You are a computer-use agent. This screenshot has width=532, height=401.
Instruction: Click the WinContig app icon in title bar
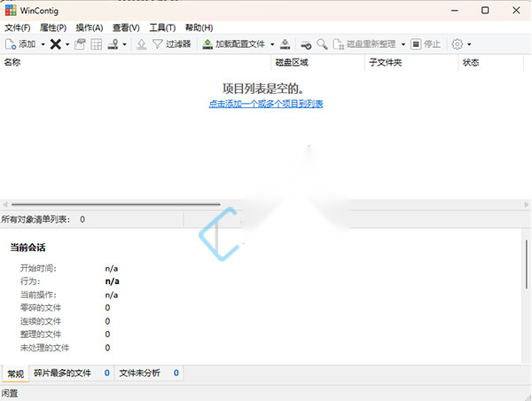point(11,11)
